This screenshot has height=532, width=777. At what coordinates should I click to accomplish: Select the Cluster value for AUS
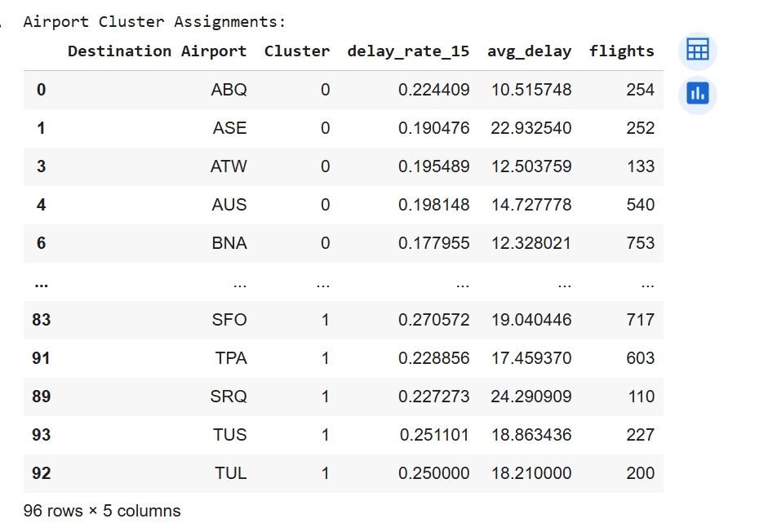click(325, 205)
